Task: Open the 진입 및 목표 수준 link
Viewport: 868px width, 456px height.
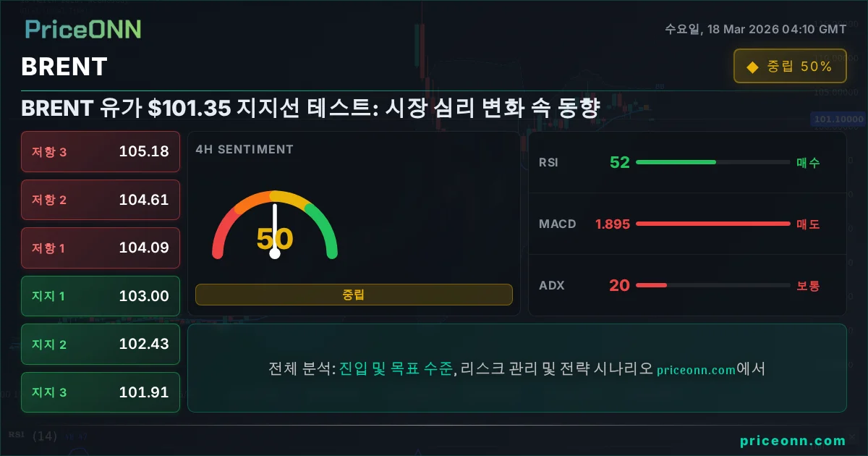Action: coord(396,369)
